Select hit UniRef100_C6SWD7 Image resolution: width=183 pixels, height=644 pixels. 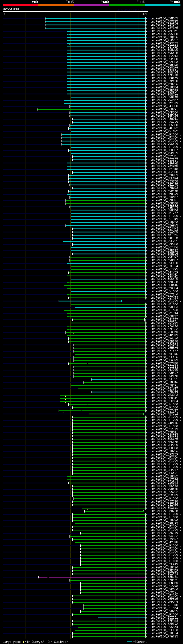[x=164, y=69]
